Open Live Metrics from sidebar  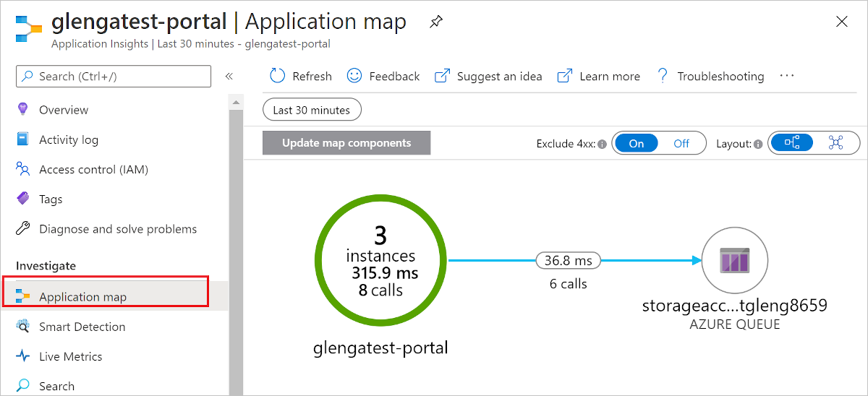coord(71,356)
